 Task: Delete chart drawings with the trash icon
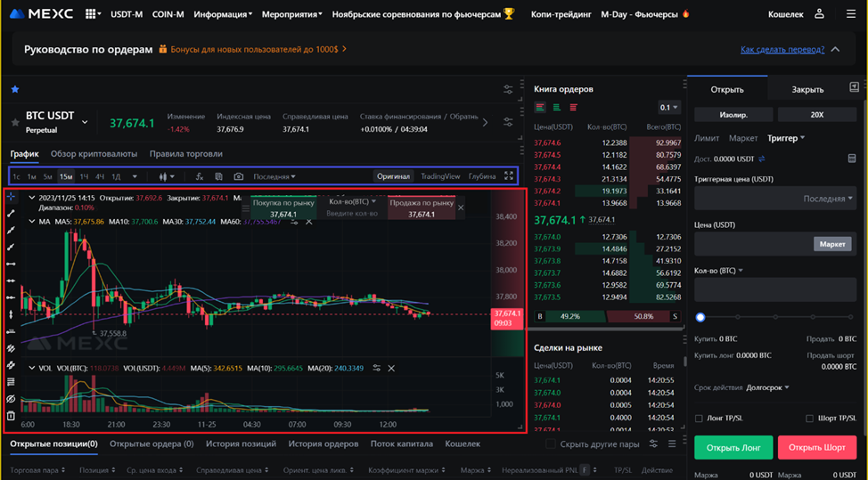tap(11, 416)
